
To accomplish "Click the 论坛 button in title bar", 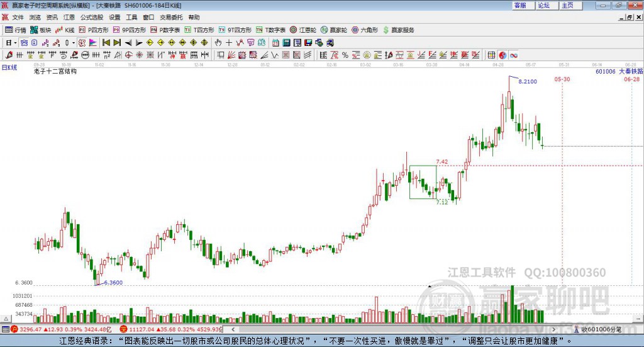I will coord(546,5).
